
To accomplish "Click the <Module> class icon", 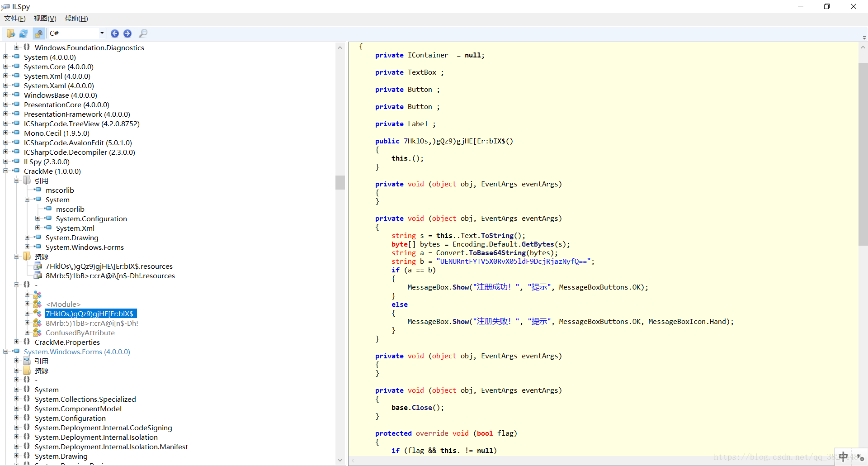I will (38, 304).
